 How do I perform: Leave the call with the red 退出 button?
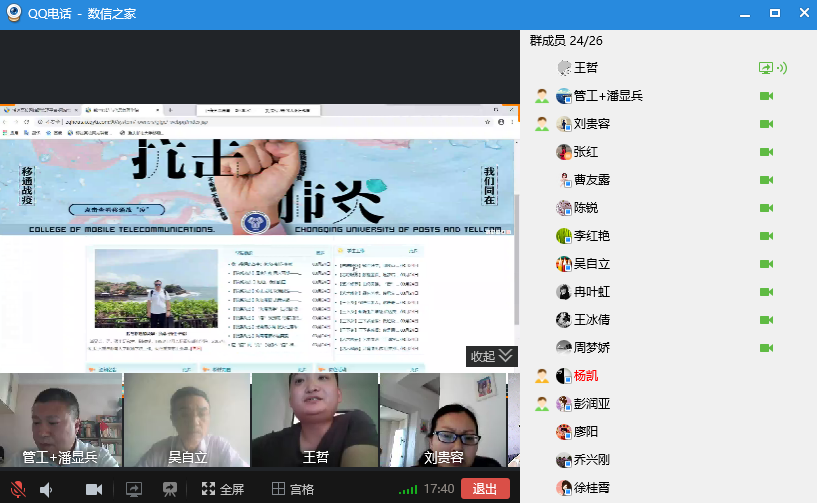pyautogui.click(x=485, y=489)
